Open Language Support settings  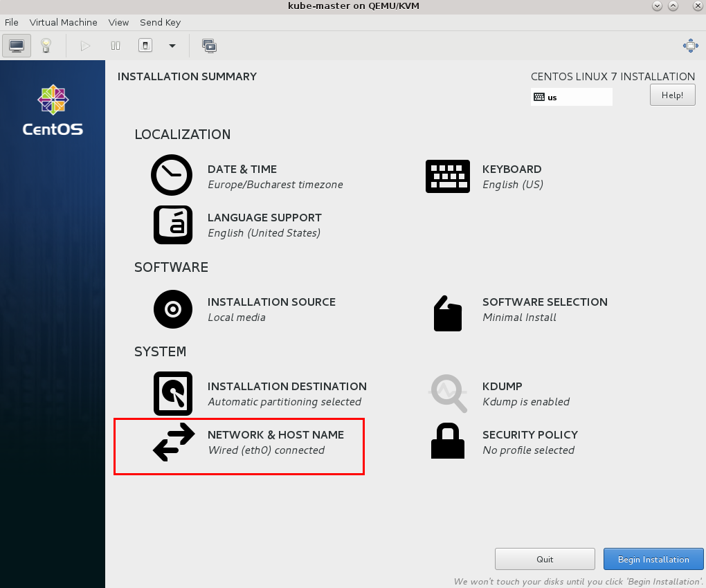tap(264, 225)
